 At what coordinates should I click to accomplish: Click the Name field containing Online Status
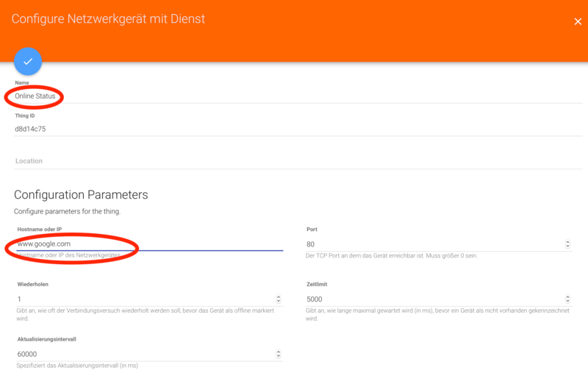(147, 96)
